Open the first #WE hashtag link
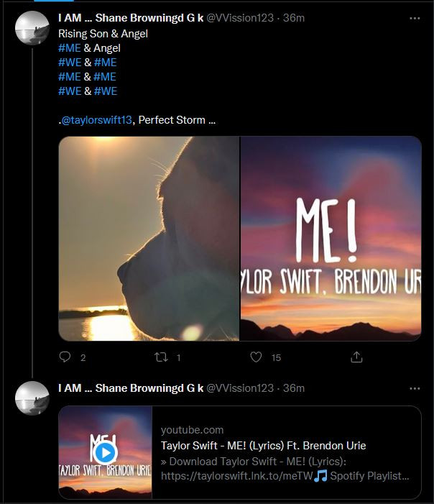434x504 pixels. tap(70, 63)
